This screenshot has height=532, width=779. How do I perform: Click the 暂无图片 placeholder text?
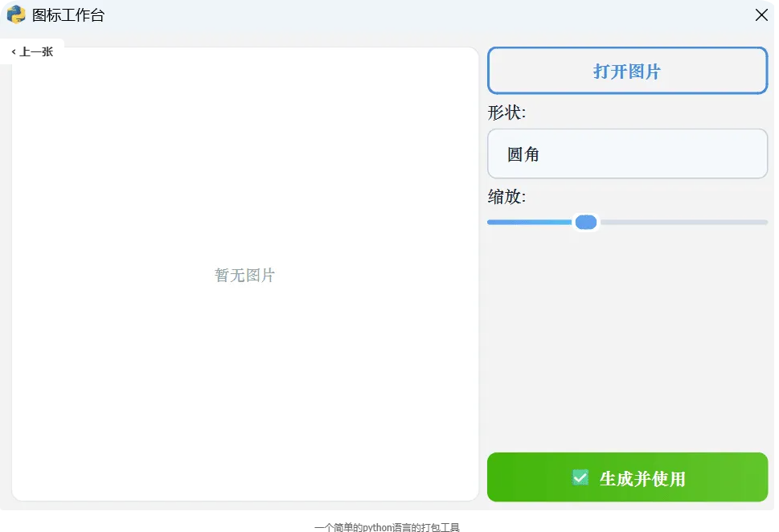[244, 275]
